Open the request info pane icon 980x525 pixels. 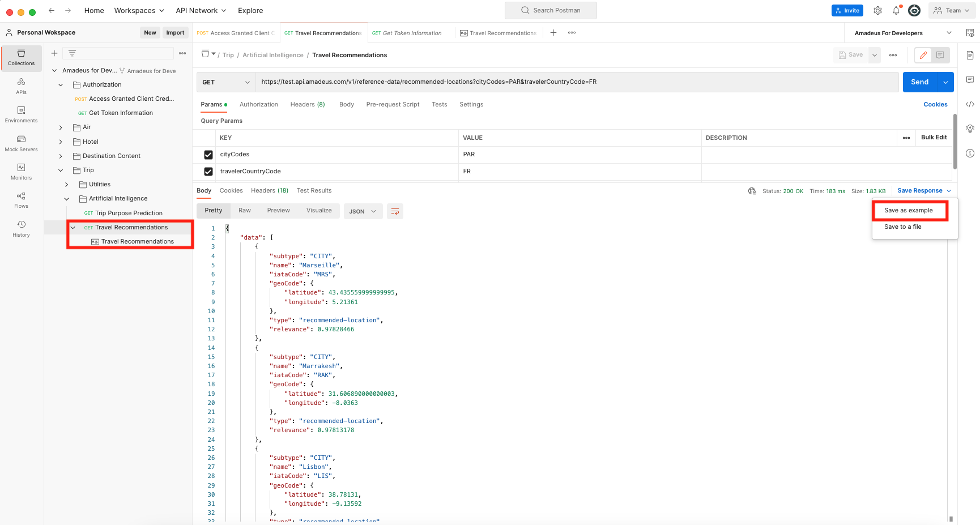[x=970, y=153]
